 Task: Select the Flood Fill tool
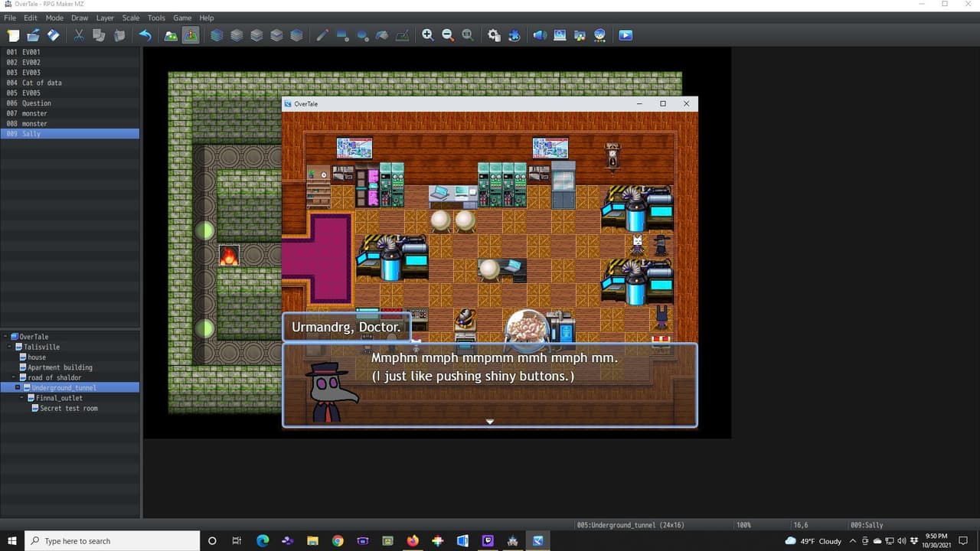[x=382, y=35]
